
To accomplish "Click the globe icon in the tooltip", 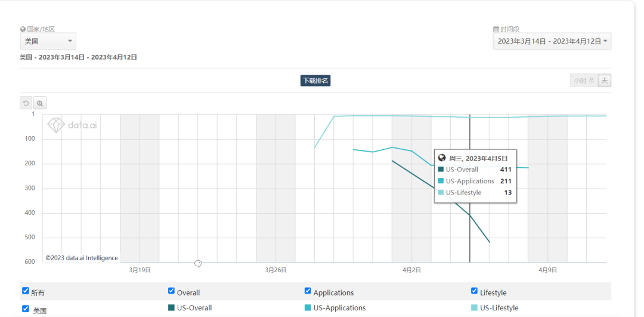I will click(442, 158).
